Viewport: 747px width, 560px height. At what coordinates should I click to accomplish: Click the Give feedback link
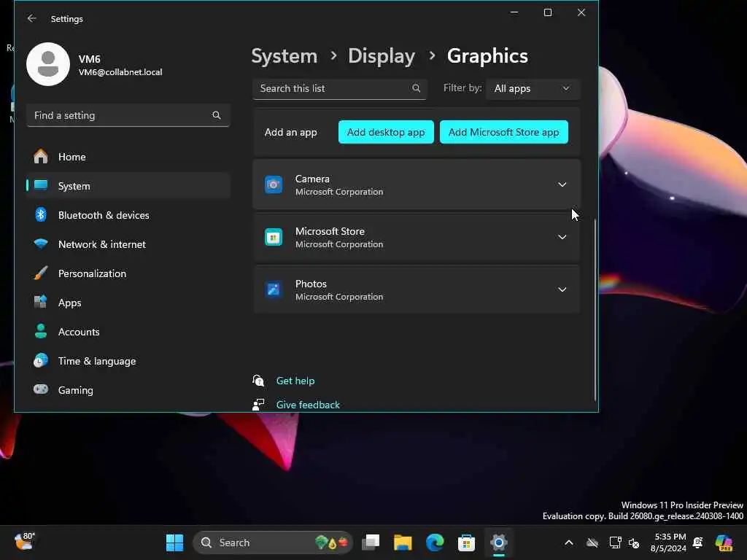(308, 404)
